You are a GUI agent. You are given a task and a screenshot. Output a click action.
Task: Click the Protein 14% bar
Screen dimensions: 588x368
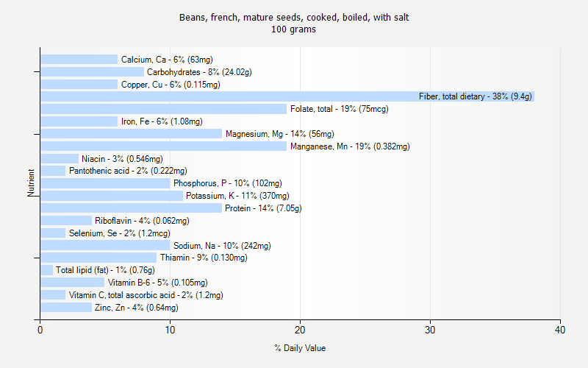tap(131, 208)
